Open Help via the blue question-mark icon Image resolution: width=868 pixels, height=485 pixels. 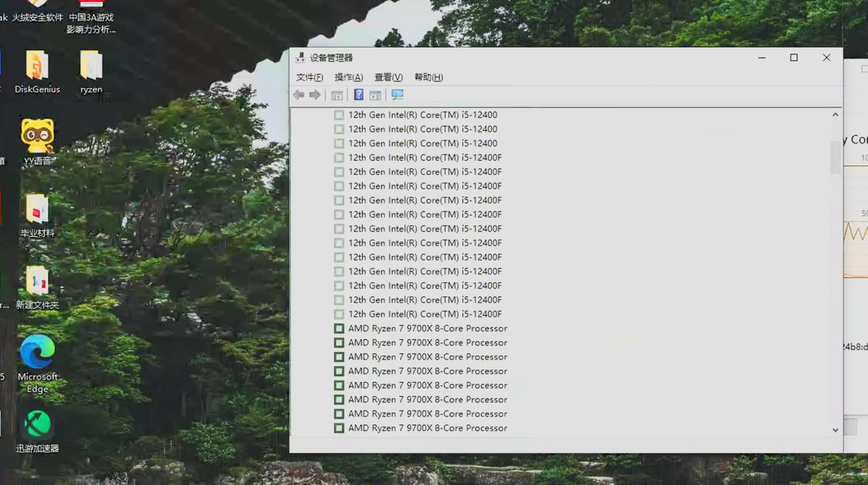point(359,95)
